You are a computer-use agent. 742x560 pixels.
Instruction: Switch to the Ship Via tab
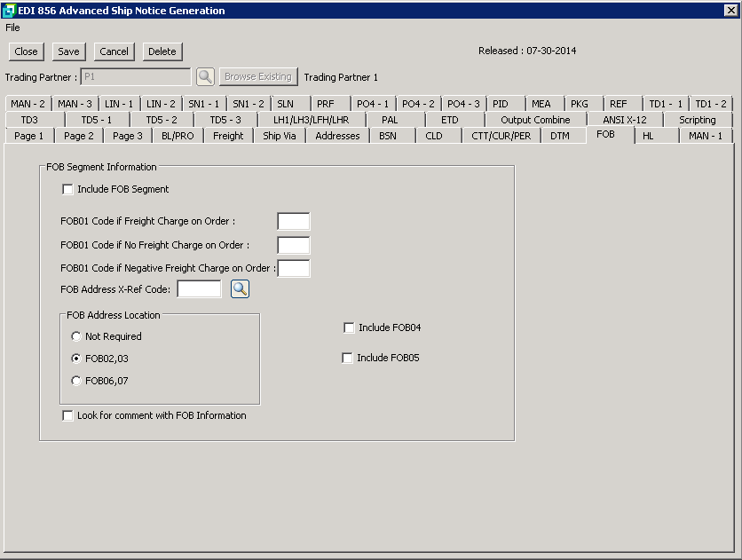(280, 136)
